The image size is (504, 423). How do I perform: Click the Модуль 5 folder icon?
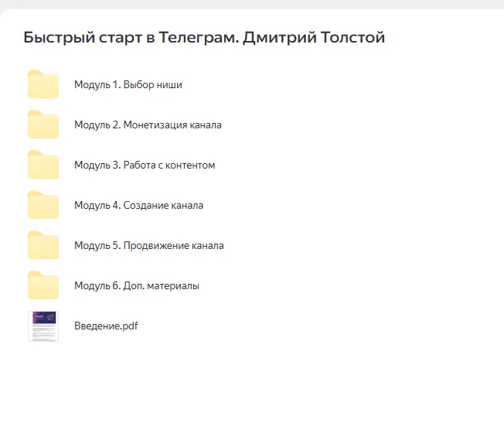click(x=43, y=246)
